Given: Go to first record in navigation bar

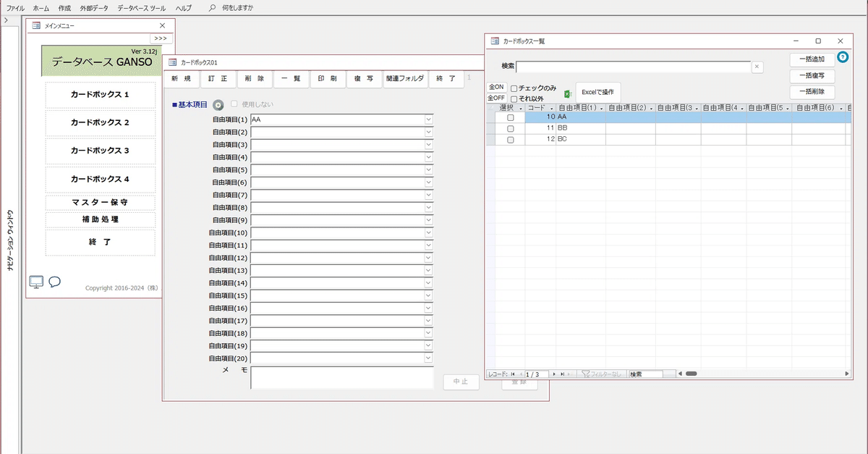Looking at the screenshot, I should (513, 374).
